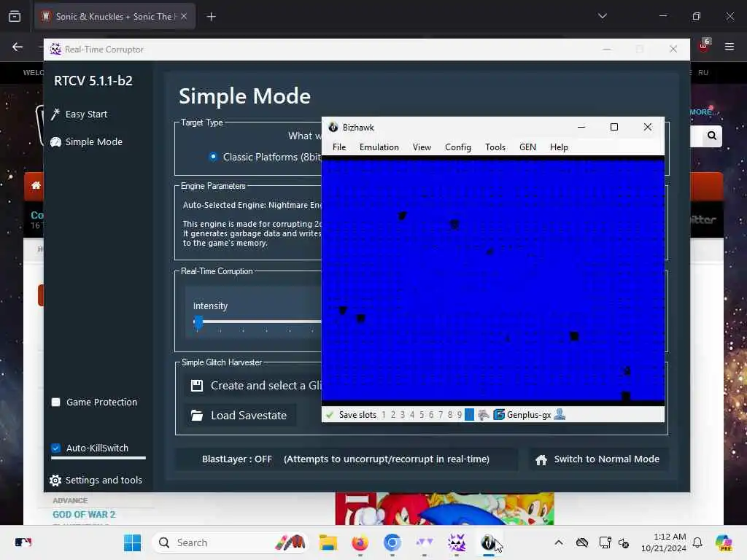
Task: Open the Emulation menu in Bizhawk
Action: 379,147
